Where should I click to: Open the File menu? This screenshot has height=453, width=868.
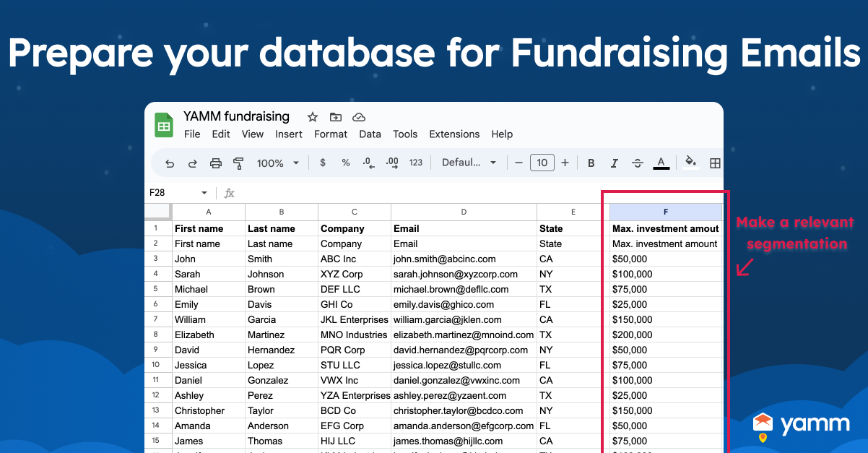click(x=192, y=134)
